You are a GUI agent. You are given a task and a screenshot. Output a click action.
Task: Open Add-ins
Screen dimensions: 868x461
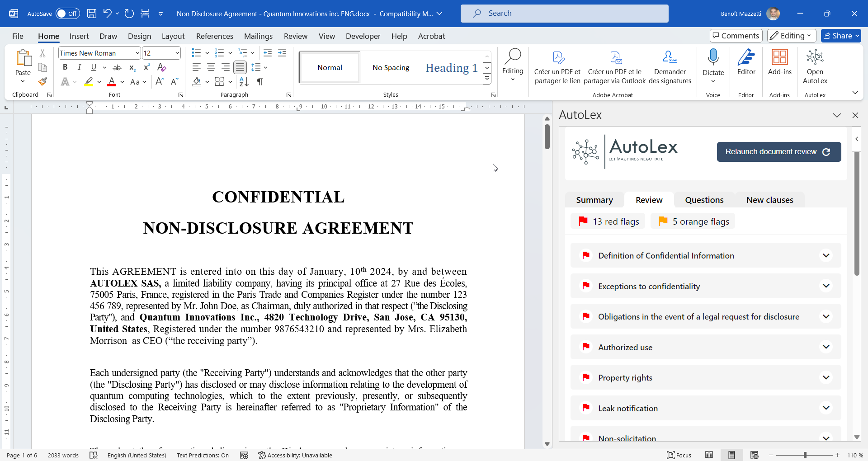pos(780,62)
